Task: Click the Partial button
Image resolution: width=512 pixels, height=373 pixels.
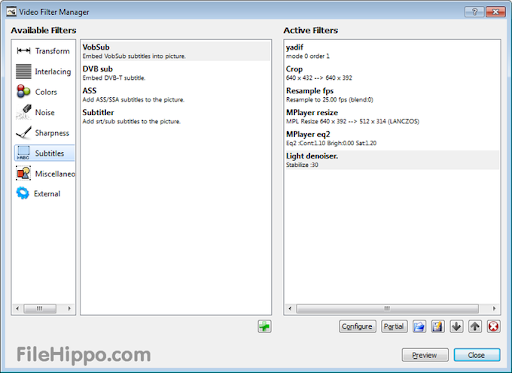Action: click(394, 327)
